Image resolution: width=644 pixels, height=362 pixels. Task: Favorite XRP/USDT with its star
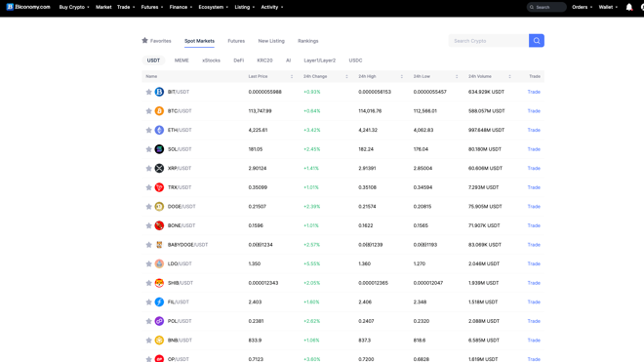pyautogui.click(x=148, y=169)
